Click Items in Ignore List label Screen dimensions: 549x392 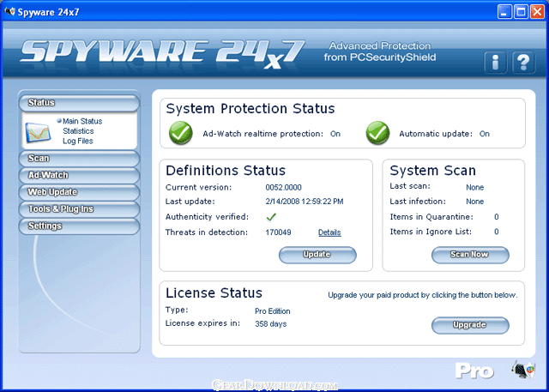click(431, 232)
